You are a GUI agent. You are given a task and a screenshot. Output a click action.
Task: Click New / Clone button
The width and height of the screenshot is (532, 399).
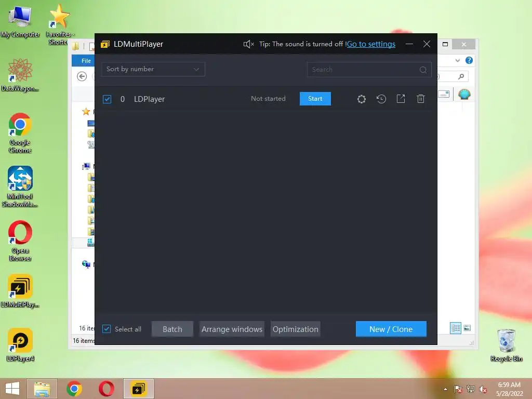pyautogui.click(x=391, y=329)
